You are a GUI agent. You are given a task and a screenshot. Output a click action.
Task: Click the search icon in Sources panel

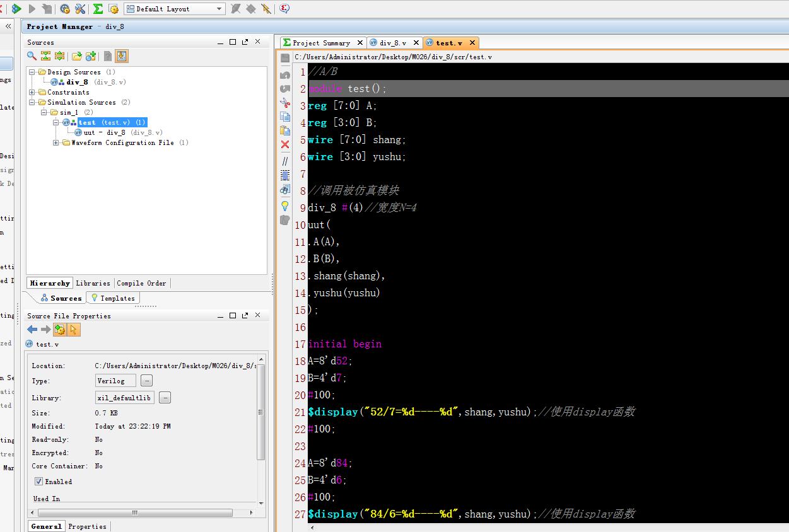[x=32, y=56]
